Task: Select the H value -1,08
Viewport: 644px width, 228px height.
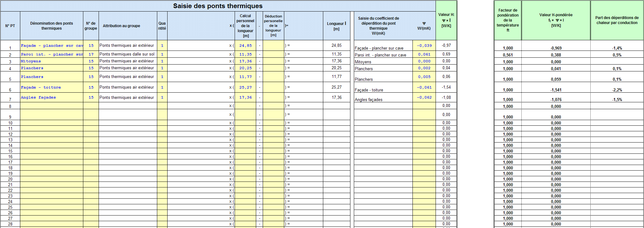Action: (446, 97)
